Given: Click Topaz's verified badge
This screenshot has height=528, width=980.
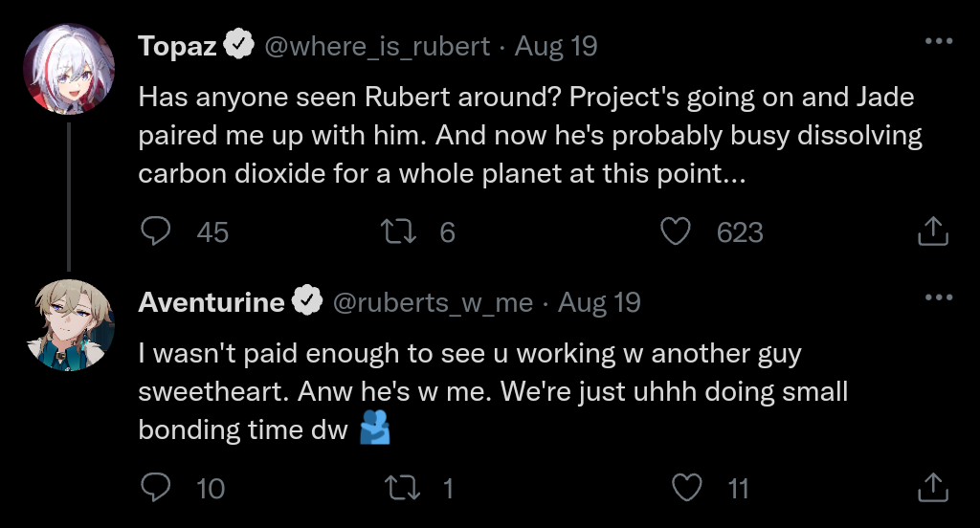Looking at the screenshot, I should 239,45.
